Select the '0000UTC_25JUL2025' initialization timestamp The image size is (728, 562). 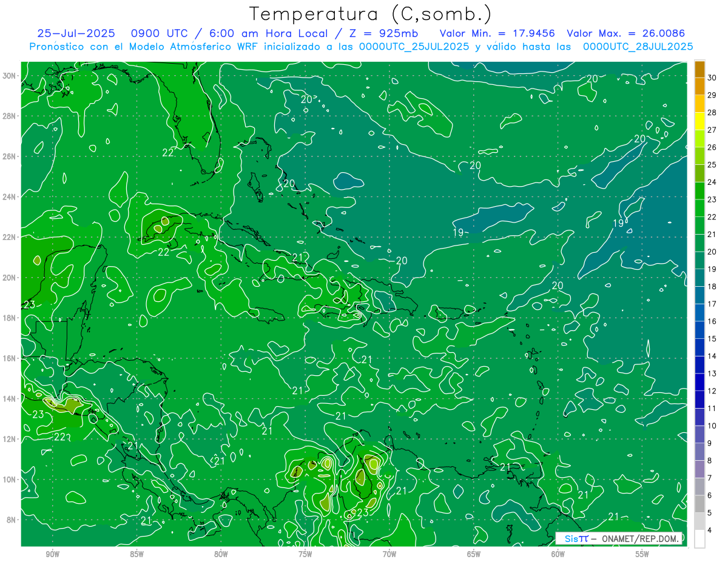414,47
